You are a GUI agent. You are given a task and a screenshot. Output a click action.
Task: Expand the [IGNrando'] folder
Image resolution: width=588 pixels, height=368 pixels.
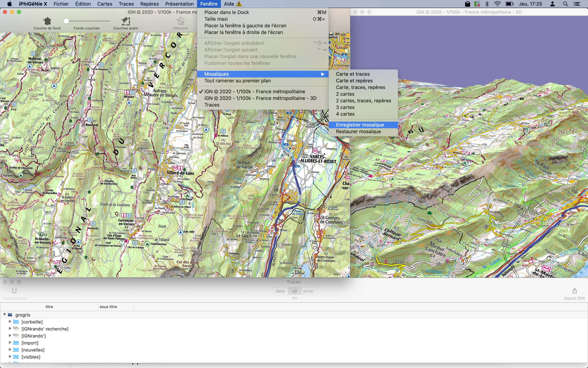pyautogui.click(x=10, y=335)
